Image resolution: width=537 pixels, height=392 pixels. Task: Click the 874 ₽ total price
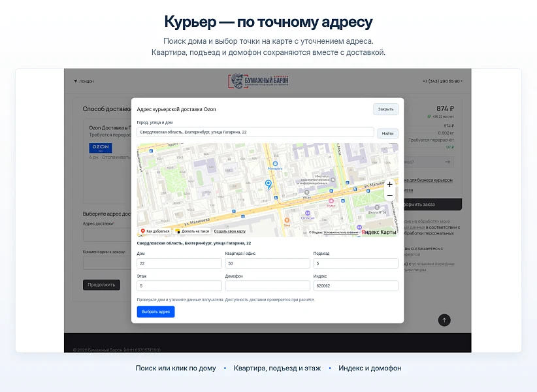click(x=445, y=108)
